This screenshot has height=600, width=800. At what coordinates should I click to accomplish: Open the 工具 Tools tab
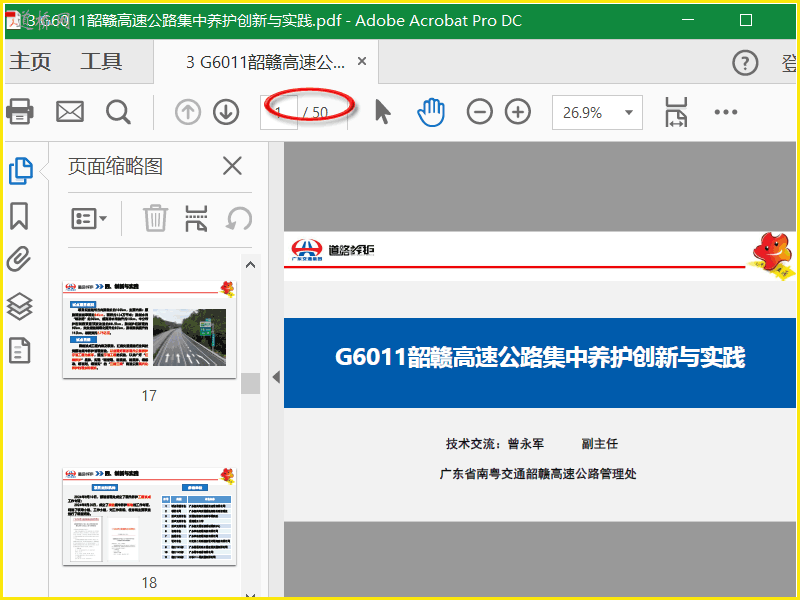point(101,61)
